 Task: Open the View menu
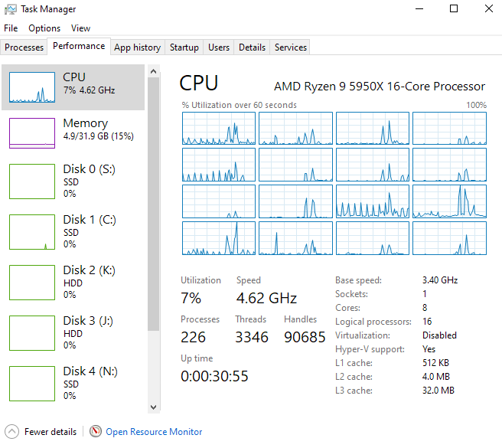(80, 28)
